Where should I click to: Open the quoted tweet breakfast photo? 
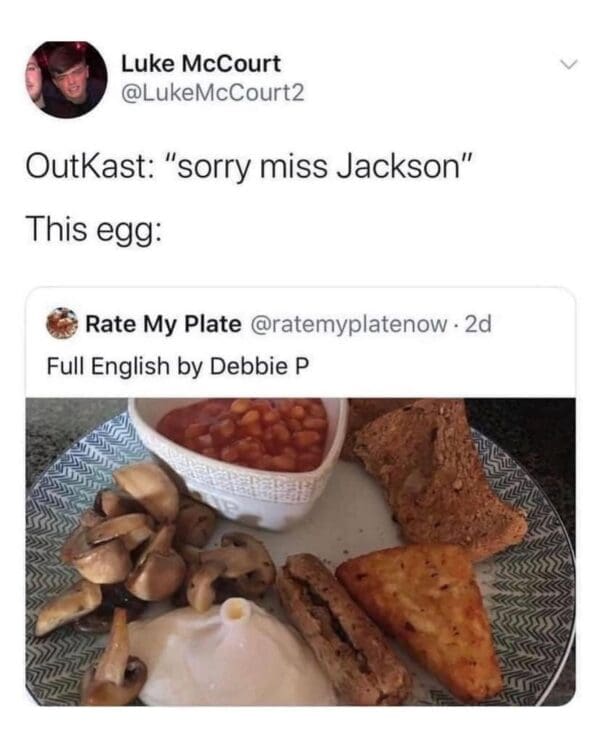(x=300, y=552)
